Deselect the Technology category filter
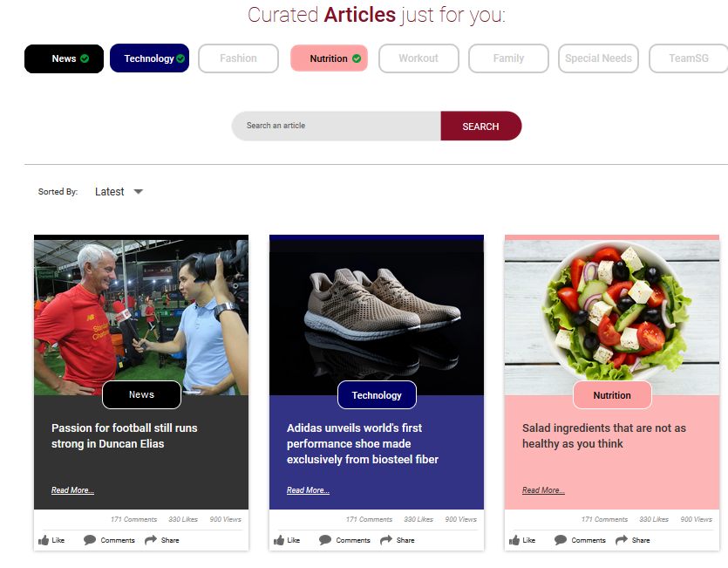Viewport: 728px width, 568px height. coord(149,58)
